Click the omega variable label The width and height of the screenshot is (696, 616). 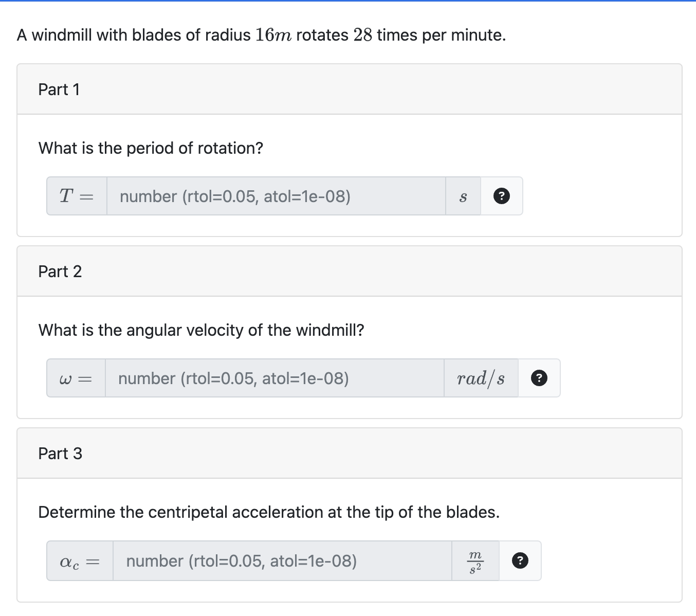(x=76, y=378)
